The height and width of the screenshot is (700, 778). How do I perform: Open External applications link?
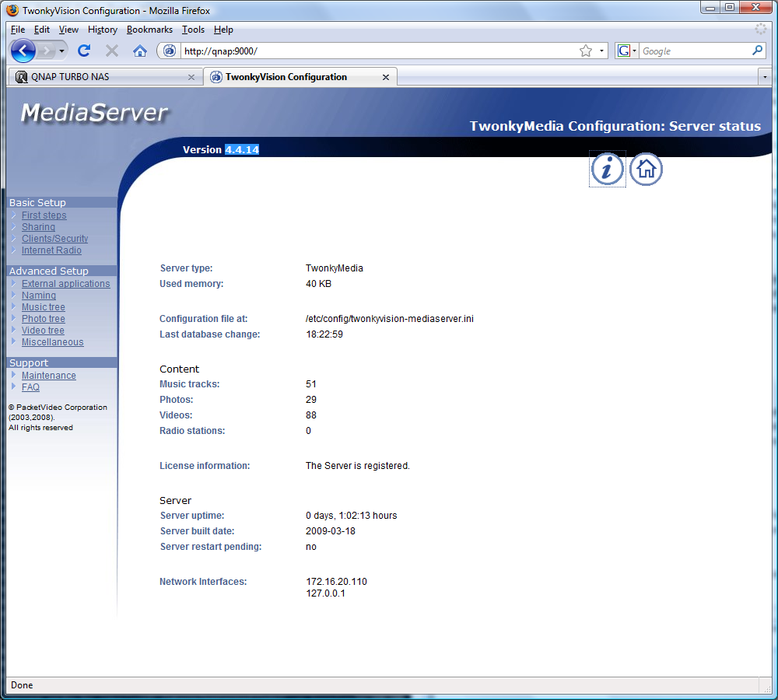65,284
